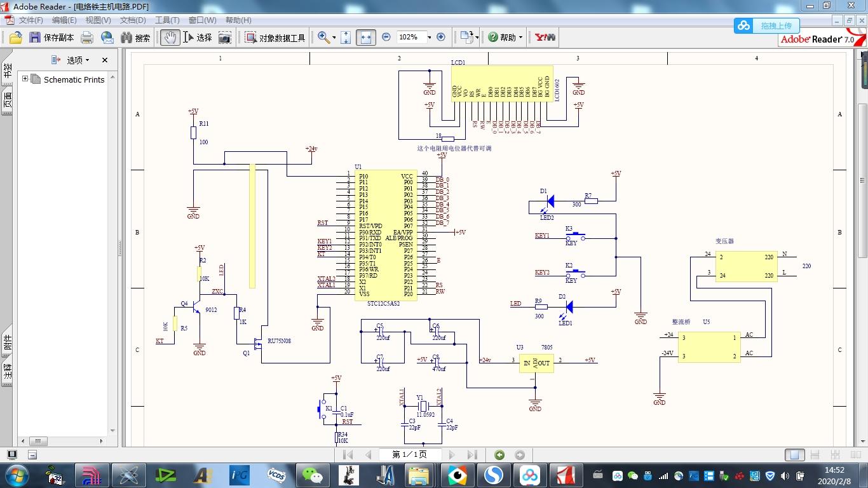
Task: Open the 选项 options dropdown
Action: click(78, 60)
